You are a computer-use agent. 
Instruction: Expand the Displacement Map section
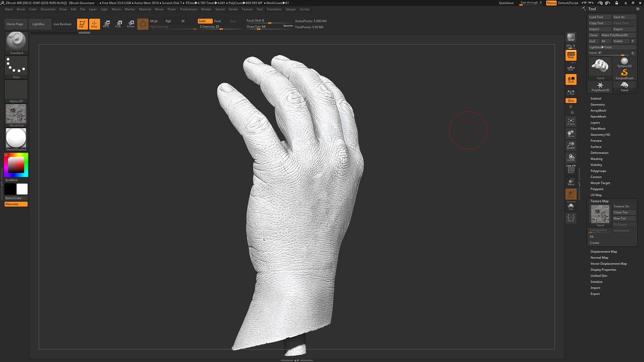603,251
